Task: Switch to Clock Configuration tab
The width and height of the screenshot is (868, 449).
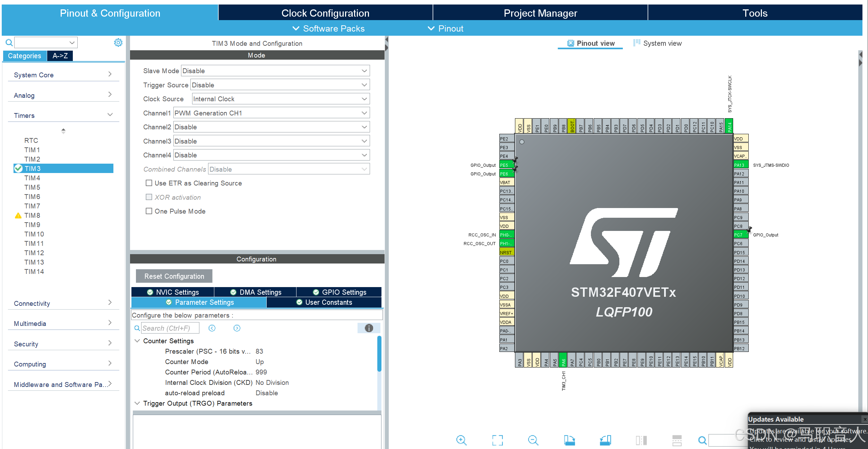Action: [325, 13]
